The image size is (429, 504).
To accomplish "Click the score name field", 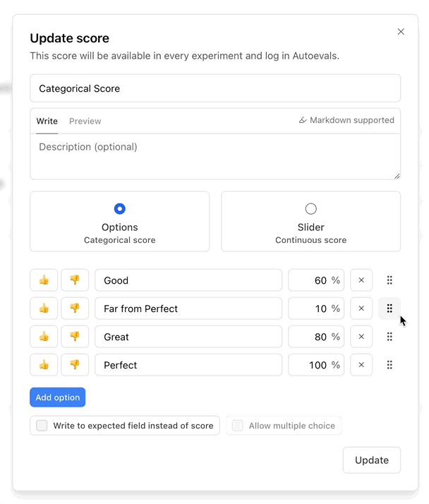I will pyautogui.click(x=215, y=89).
